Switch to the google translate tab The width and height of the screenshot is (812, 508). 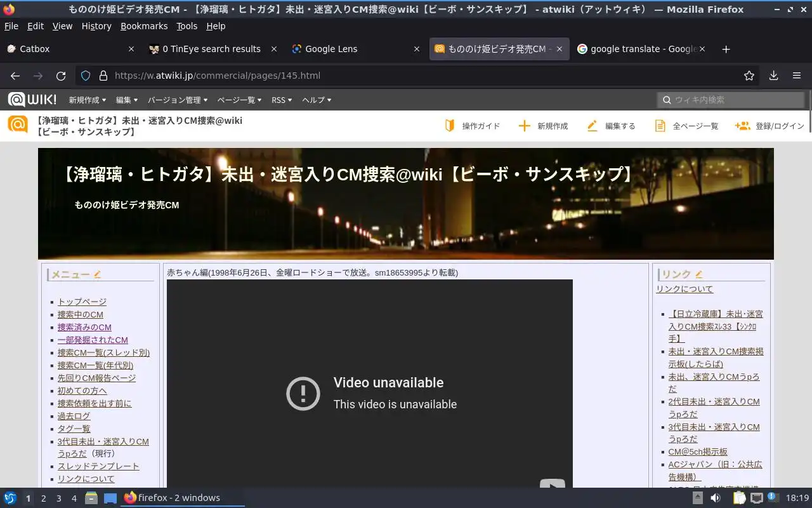point(642,49)
